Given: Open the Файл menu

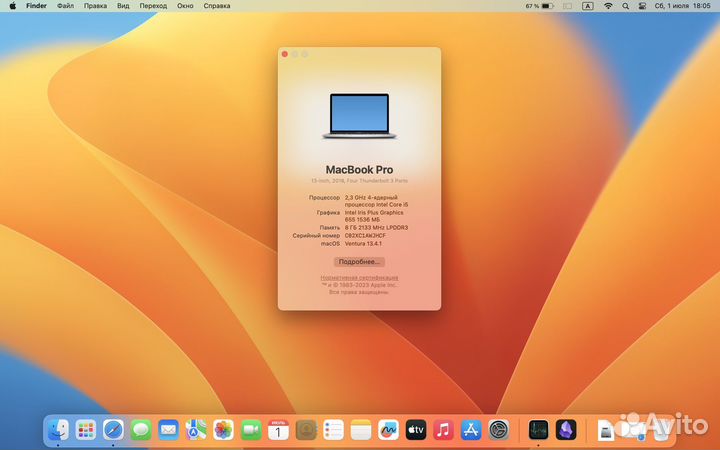Looking at the screenshot, I should click(x=66, y=6).
